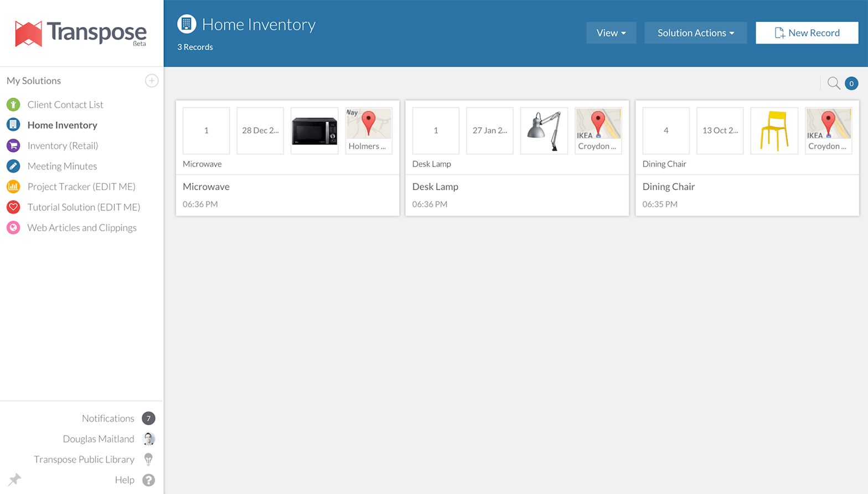
Task: Expand the Solution Actions dropdown
Action: point(695,33)
